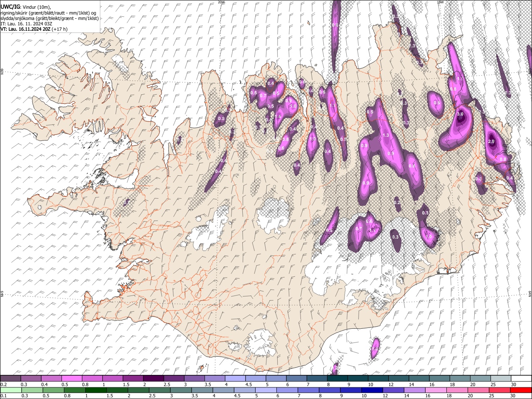Pick the upper legend swatch starting at 12

point(399,379)
